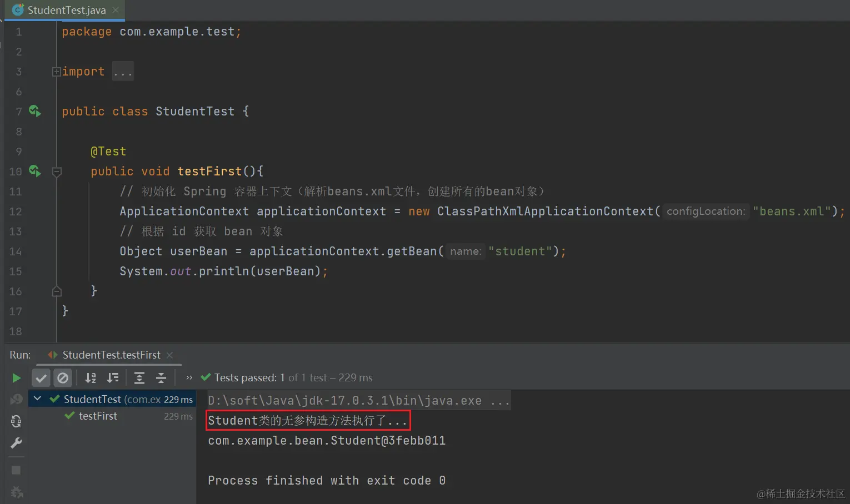Collapse the testFirst method fold marker
This screenshot has height=504, width=850.
pyautogui.click(x=56, y=172)
